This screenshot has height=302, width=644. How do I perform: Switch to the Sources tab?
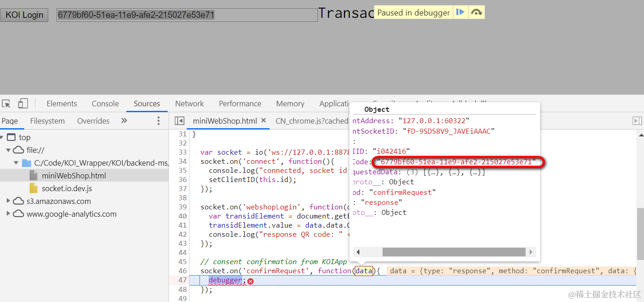pos(147,104)
